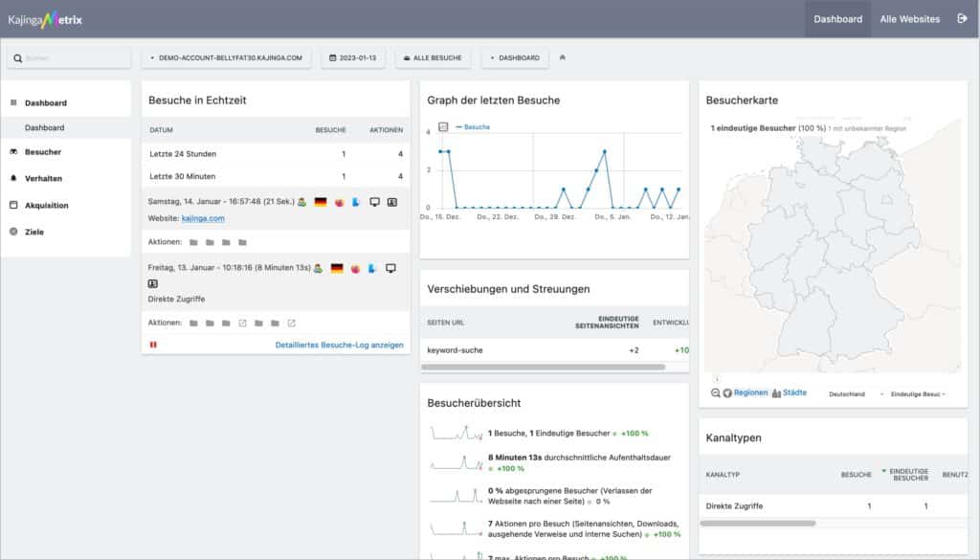The image size is (980, 560).
Task: Click first action folder icon in Samstag visit
Action: pos(193,242)
